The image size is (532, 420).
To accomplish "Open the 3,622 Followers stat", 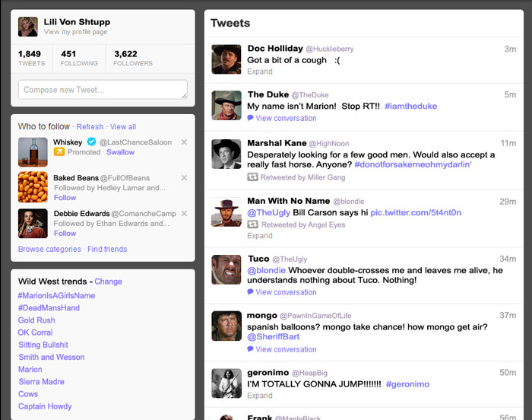I will point(133,58).
